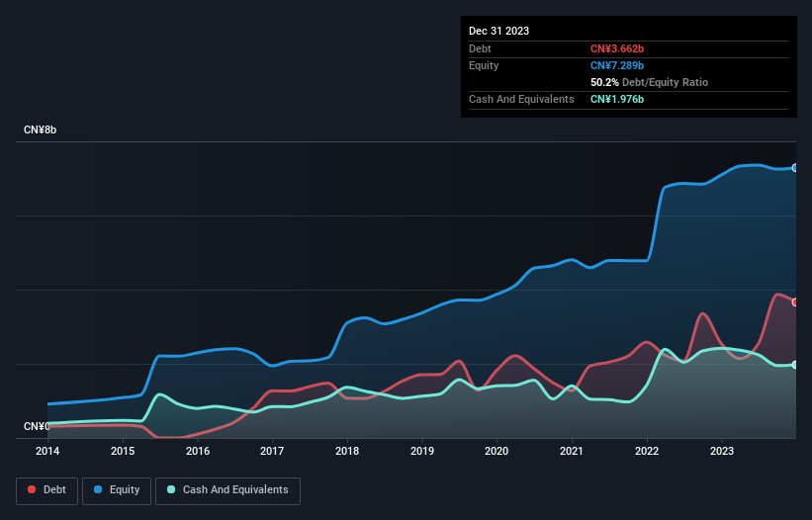Image resolution: width=812 pixels, height=520 pixels.
Task: Click the Dec 31 2023 tooltip date
Action: (498, 31)
